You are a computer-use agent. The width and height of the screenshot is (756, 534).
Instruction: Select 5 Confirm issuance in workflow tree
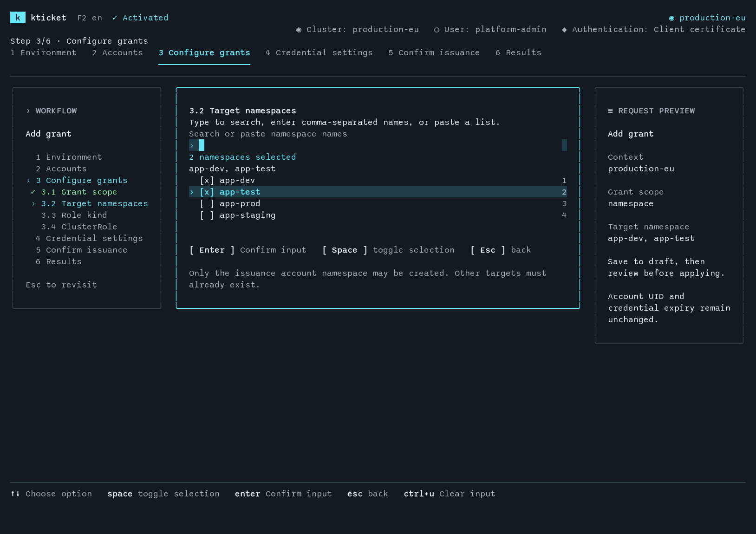coord(82,250)
